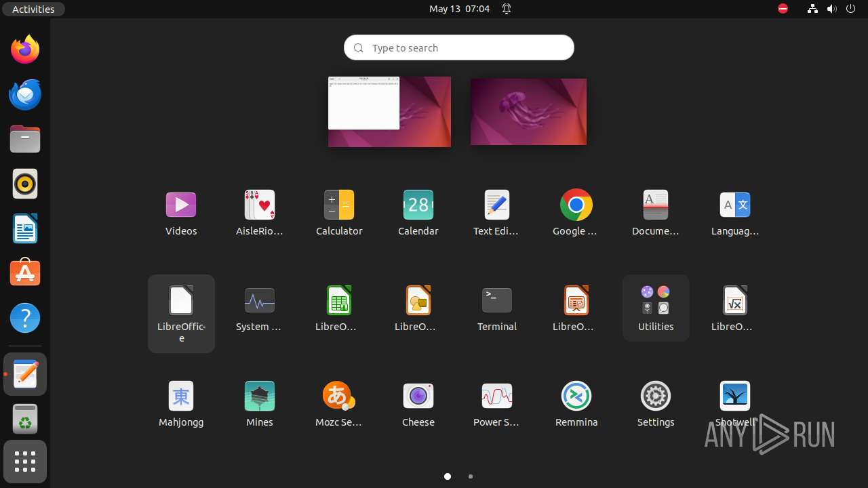
Task: Select the first workspace thumbnail with window
Action: tap(389, 111)
